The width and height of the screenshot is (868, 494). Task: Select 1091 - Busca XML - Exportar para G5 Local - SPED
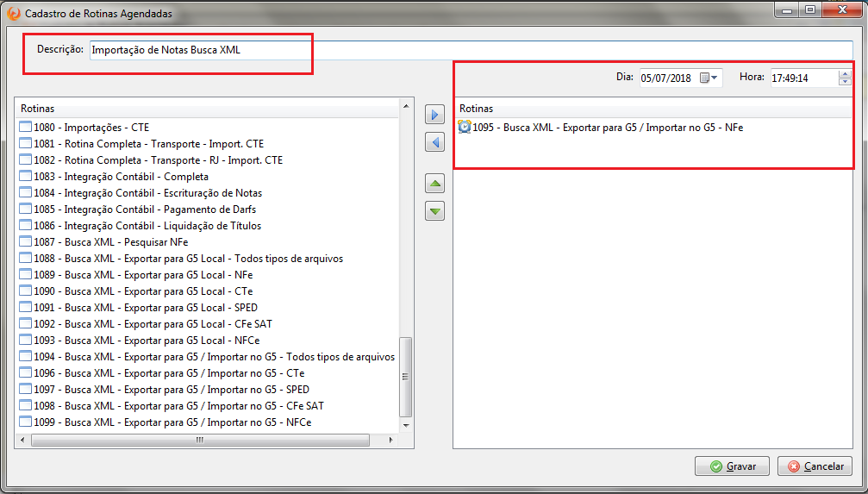coord(146,308)
